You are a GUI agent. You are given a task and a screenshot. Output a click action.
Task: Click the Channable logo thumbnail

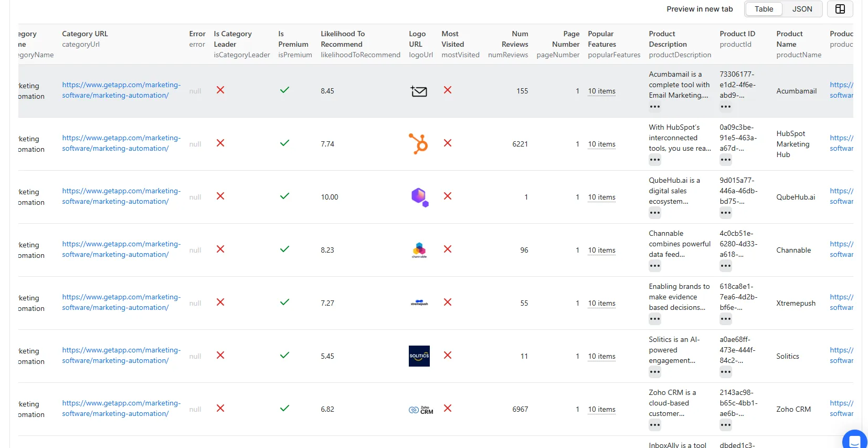[419, 250]
